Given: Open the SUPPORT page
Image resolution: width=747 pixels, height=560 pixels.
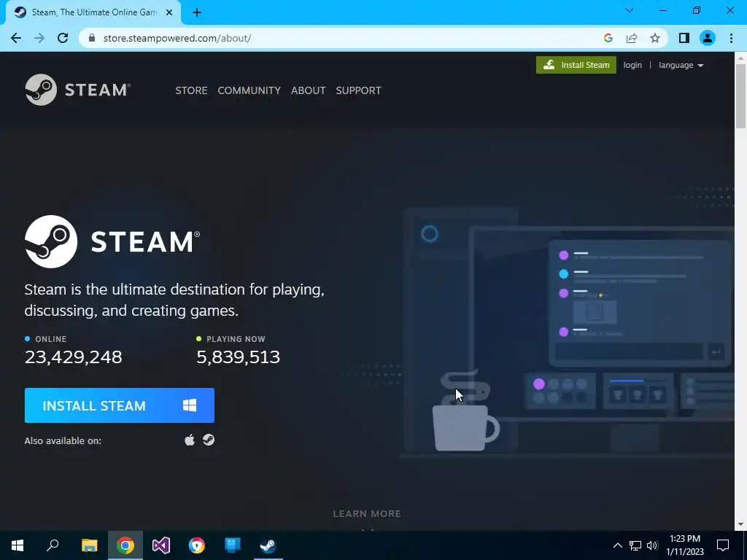Looking at the screenshot, I should click(x=358, y=90).
